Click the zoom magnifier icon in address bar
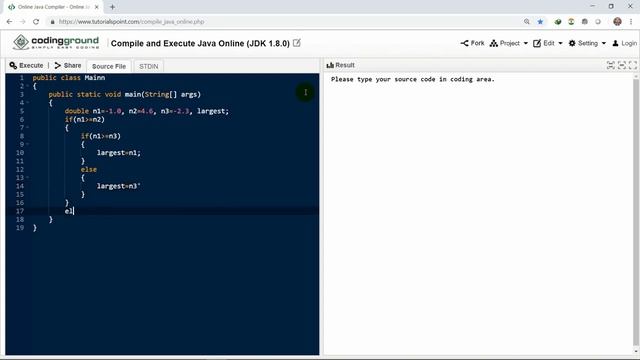640x360 pixels. pos(527,22)
